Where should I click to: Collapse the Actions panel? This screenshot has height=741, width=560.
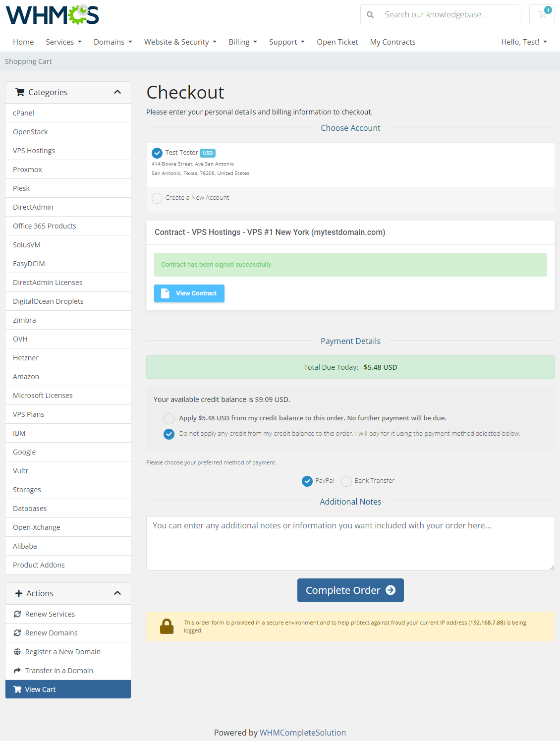[118, 593]
